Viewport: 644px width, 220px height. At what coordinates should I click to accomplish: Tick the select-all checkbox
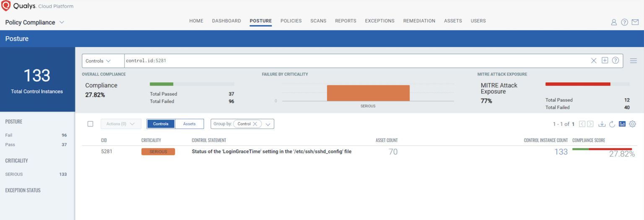pyautogui.click(x=90, y=124)
